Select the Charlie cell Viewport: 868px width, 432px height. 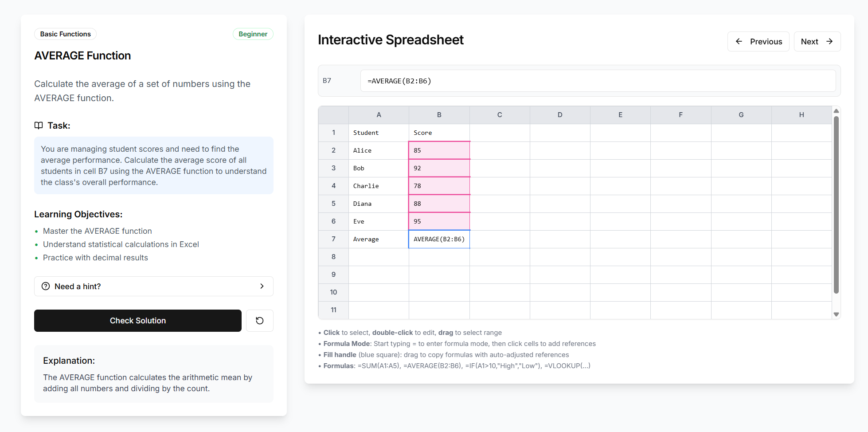click(379, 186)
